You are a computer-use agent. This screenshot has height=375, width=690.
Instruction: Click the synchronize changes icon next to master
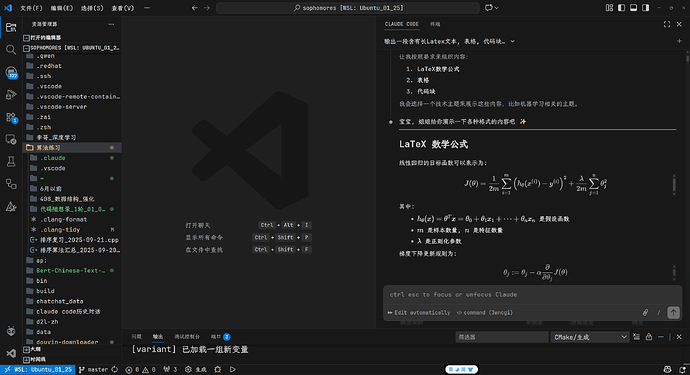115,370
